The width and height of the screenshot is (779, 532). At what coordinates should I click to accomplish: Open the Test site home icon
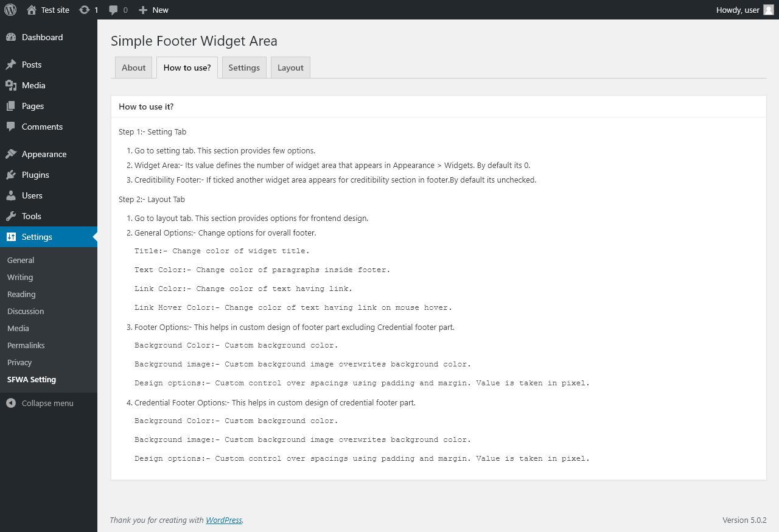[32, 10]
